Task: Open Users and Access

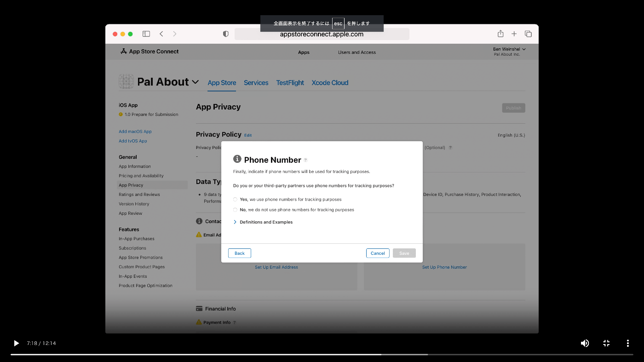Action: tap(357, 52)
